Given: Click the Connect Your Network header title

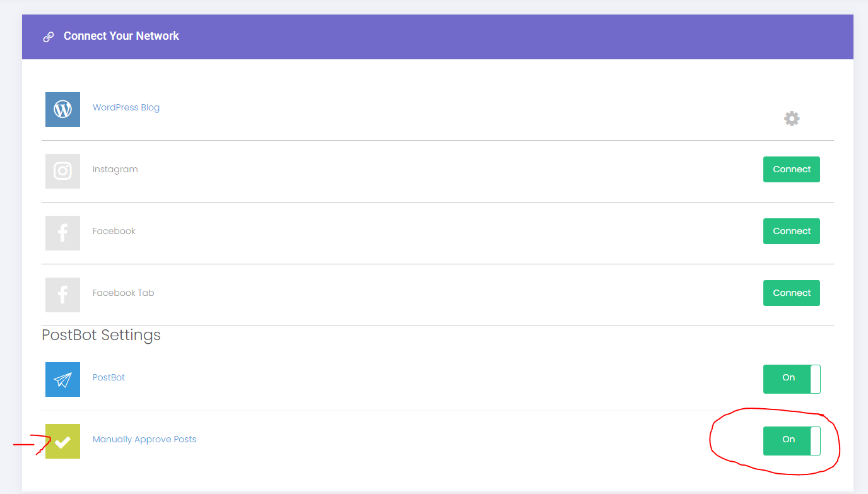Looking at the screenshot, I should coord(121,36).
